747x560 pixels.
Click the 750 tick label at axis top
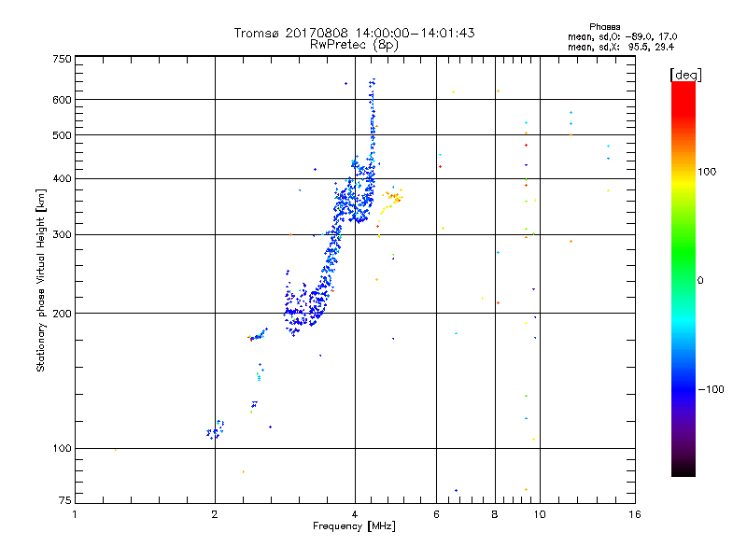tap(62, 59)
